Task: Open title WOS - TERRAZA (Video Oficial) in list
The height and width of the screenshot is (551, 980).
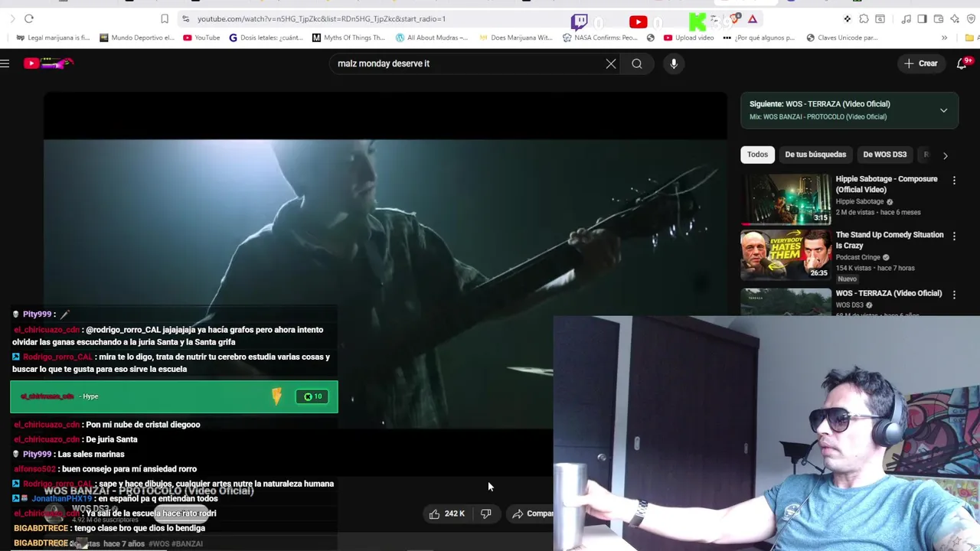Action: [x=888, y=293]
